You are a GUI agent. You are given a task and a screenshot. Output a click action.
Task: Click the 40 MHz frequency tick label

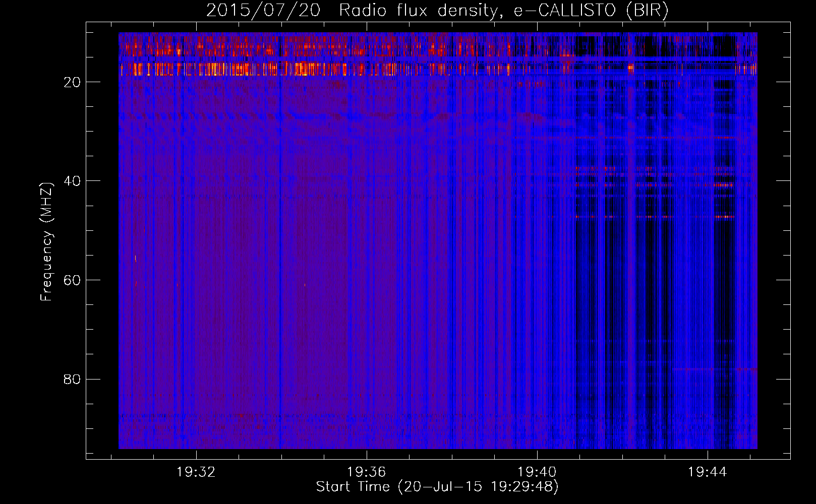tap(73, 181)
